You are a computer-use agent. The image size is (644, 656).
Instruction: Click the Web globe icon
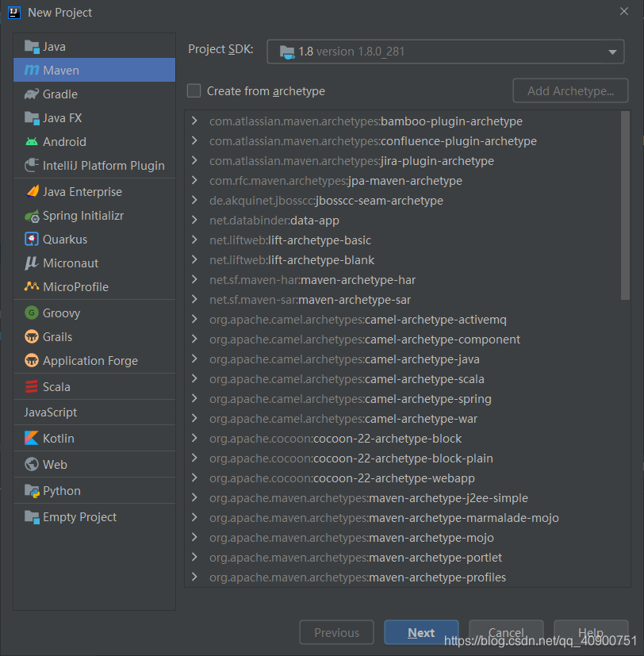coord(32,464)
